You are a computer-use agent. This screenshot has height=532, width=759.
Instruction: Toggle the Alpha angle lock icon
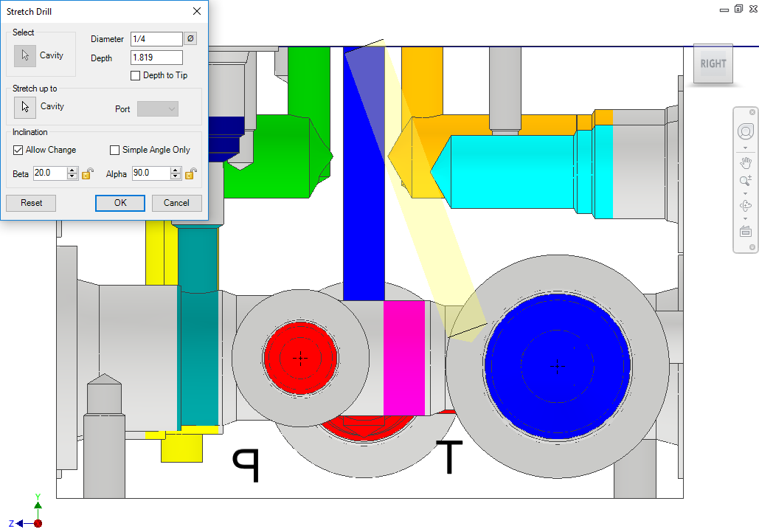(191, 173)
